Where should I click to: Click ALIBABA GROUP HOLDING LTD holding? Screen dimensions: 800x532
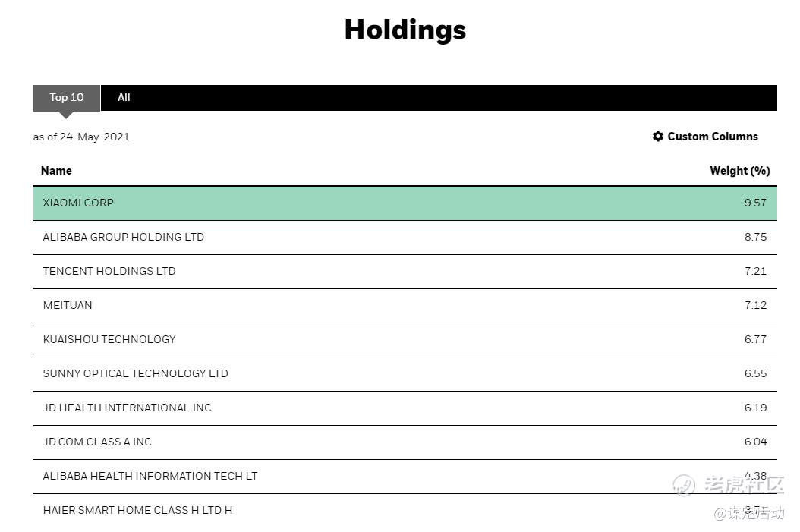pos(123,237)
